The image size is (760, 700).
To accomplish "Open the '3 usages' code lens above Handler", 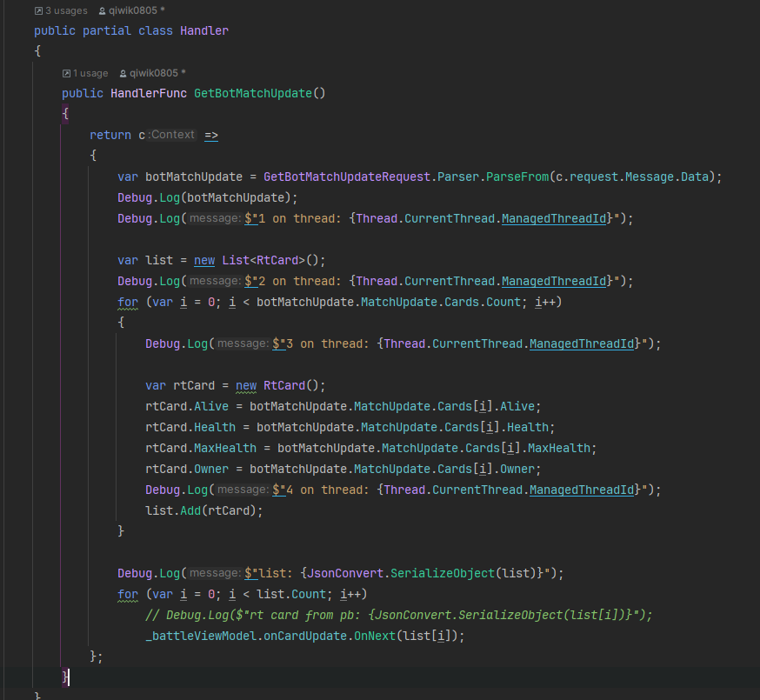I will point(66,10).
